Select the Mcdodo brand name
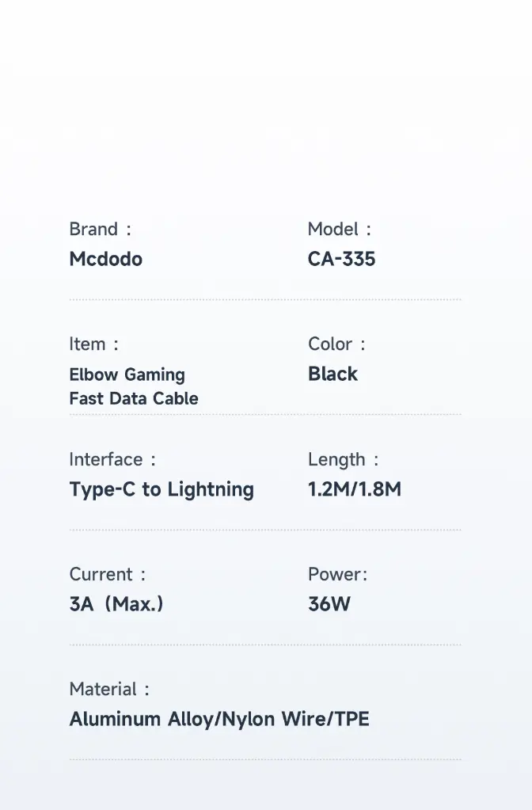 (x=106, y=260)
